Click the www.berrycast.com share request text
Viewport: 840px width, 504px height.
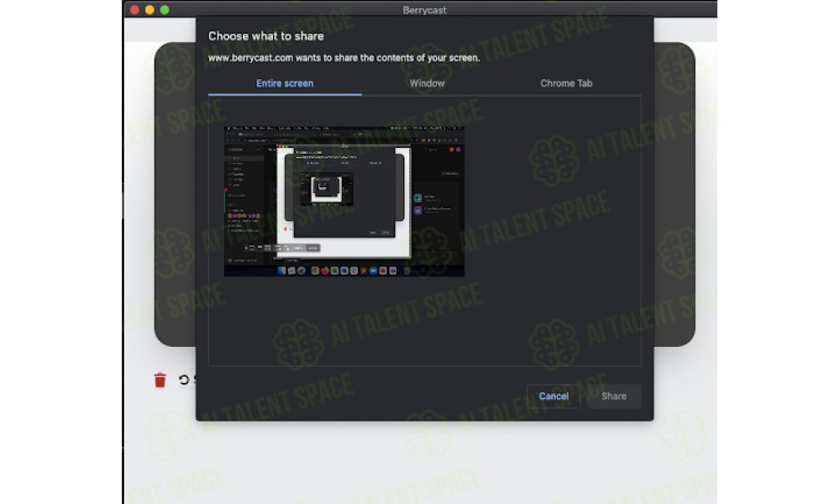coord(344,58)
